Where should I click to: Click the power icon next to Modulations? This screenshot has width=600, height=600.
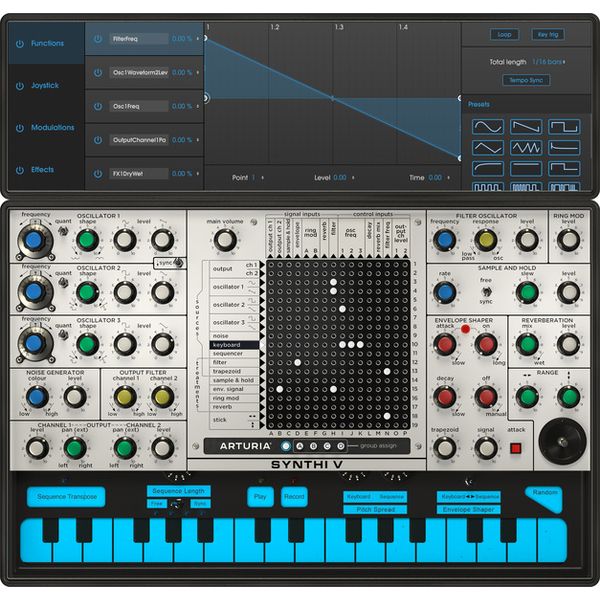click(x=20, y=128)
